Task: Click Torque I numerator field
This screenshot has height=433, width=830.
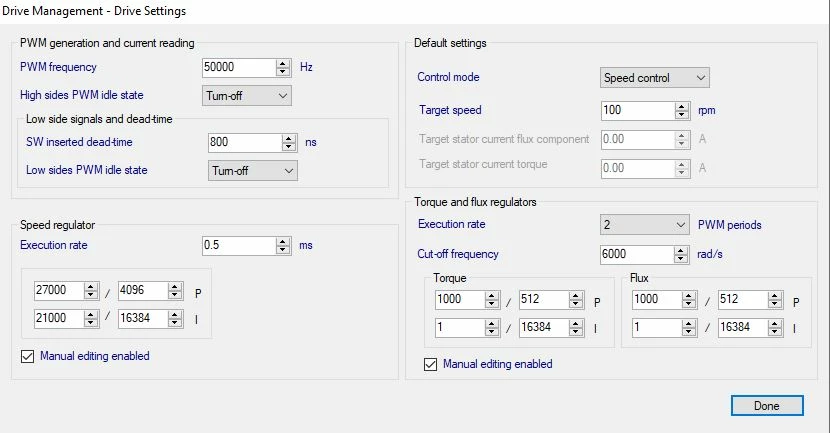Action: (460, 328)
